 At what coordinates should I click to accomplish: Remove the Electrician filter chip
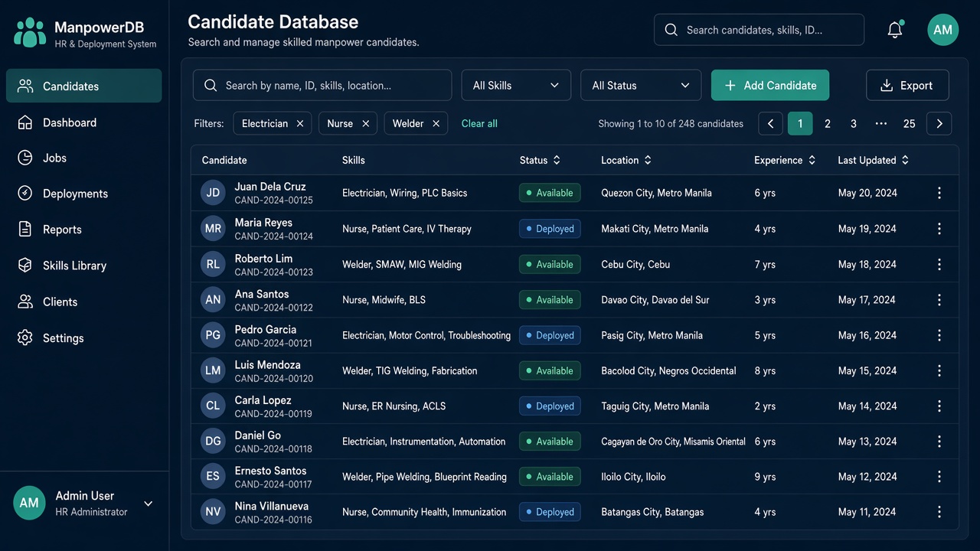tap(300, 123)
